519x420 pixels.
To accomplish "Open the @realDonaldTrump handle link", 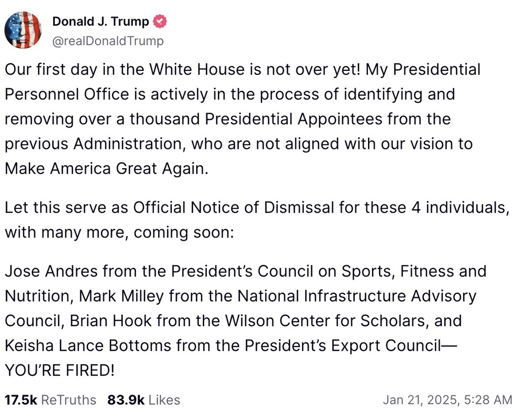I will point(108,41).
